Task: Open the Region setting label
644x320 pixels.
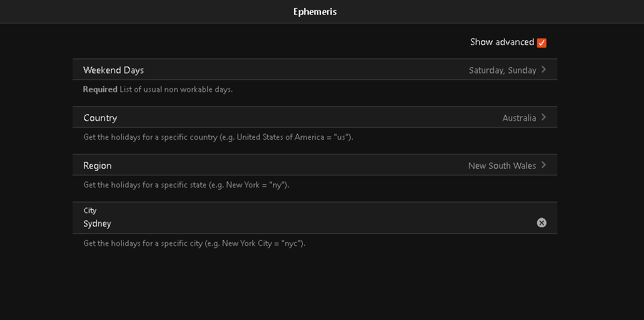Action: pyautogui.click(x=98, y=165)
